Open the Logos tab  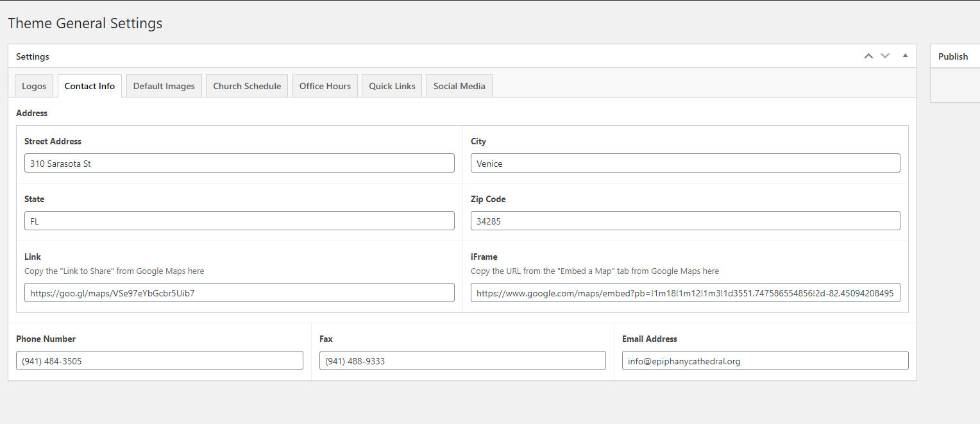(34, 86)
